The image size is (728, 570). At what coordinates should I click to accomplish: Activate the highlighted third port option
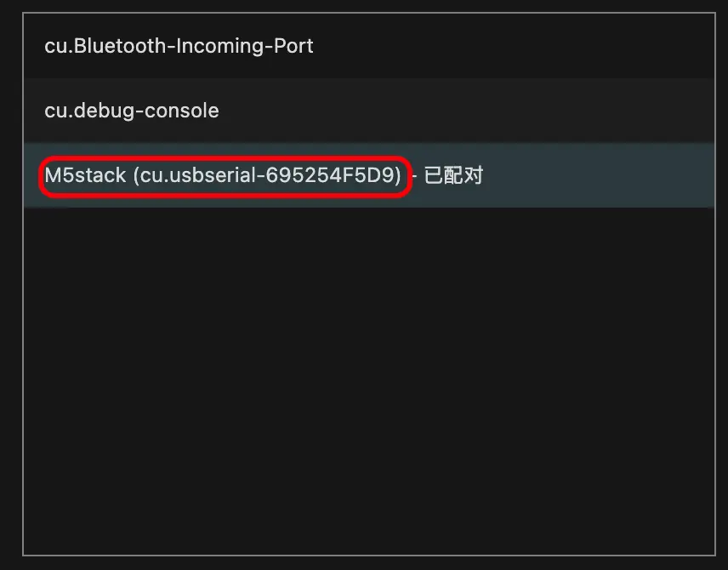(368, 176)
